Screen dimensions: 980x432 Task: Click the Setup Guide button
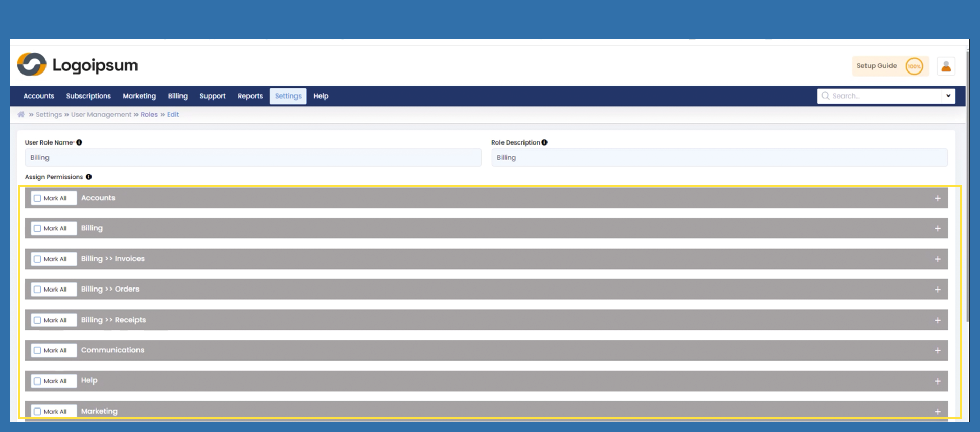coord(876,66)
